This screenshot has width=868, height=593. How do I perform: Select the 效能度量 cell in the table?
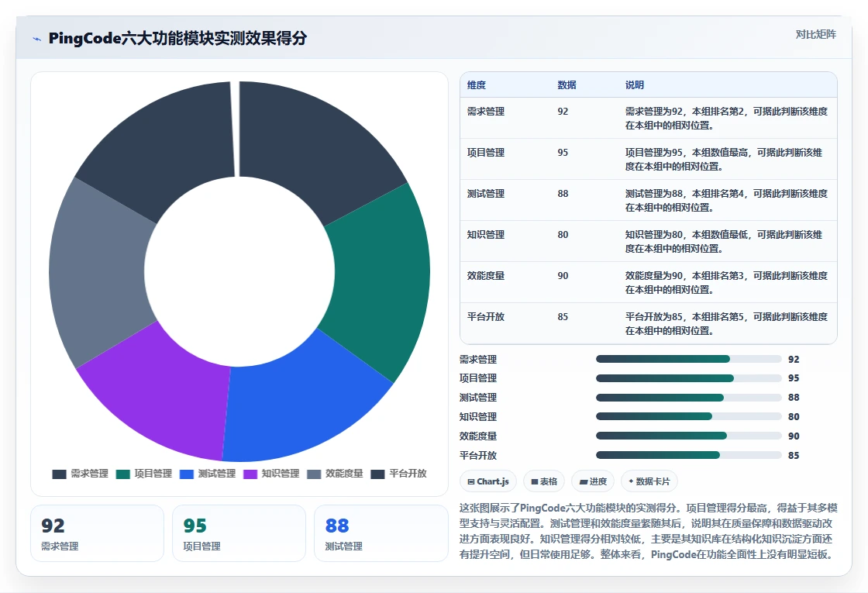pos(485,275)
